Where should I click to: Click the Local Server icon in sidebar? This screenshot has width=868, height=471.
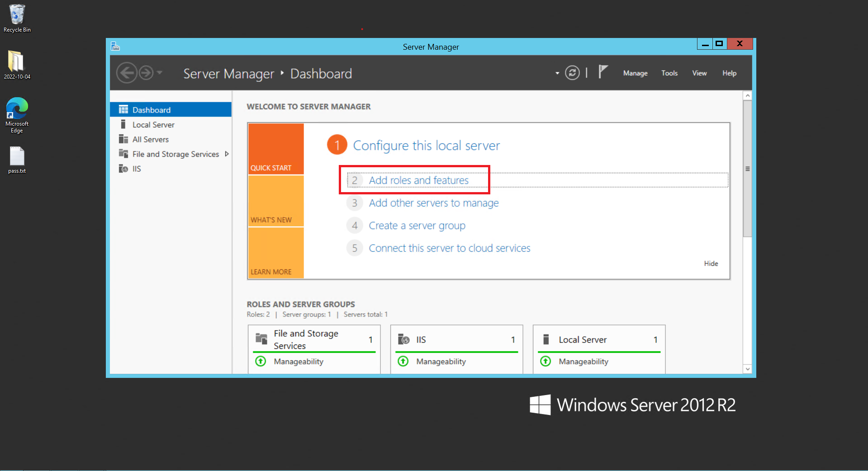[x=123, y=124]
